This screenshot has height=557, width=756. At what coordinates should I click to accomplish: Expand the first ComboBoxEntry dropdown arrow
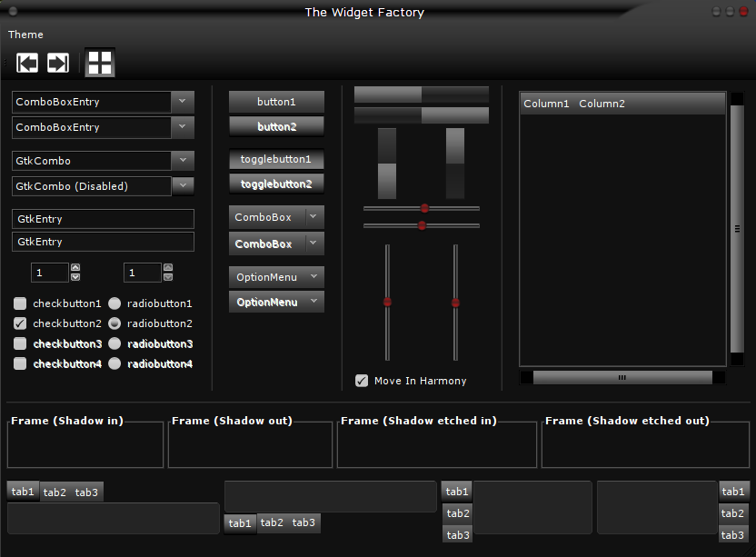(183, 102)
